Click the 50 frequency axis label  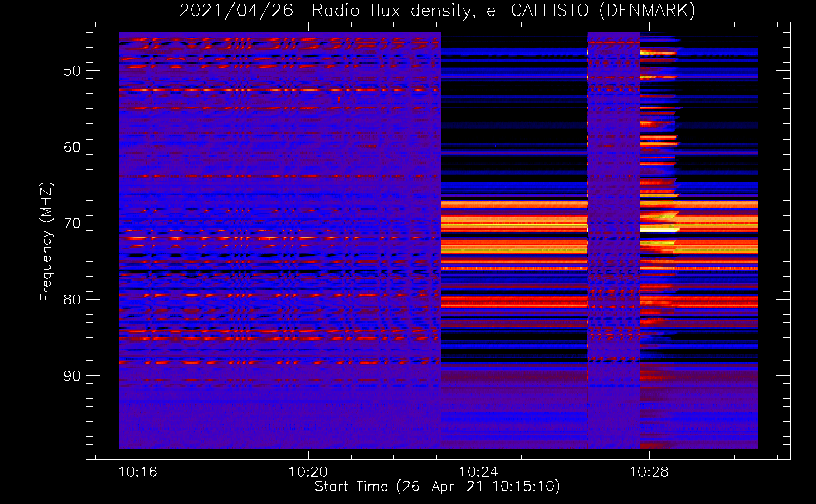point(72,71)
